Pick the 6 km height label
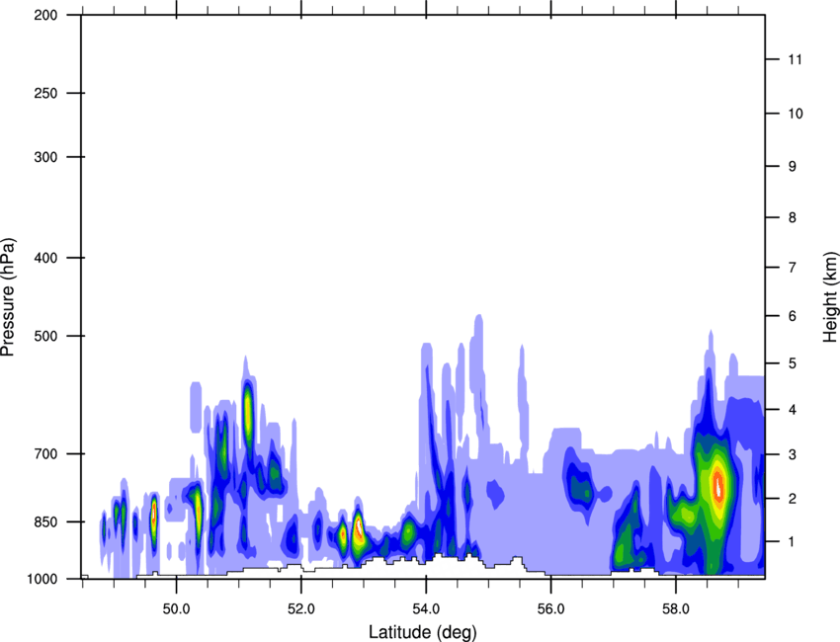This screenshot has height=642, width=840. (x=793, y=316)
